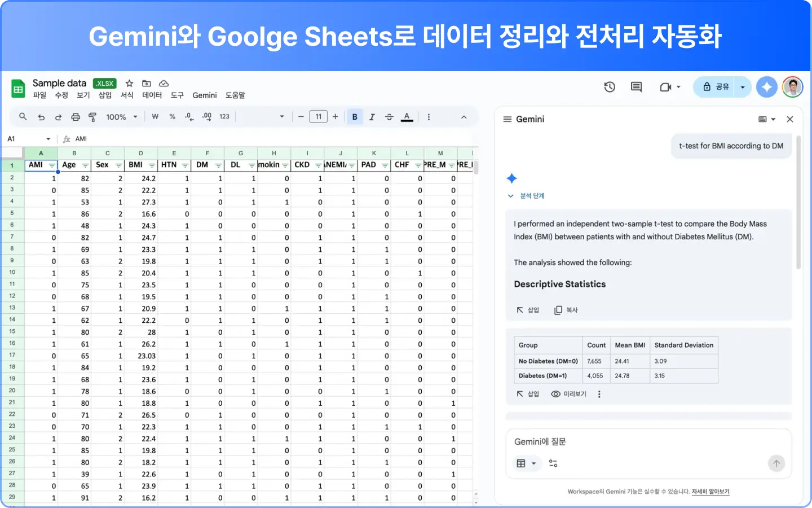This screenshot has width=812, height=508.
Task: Apply percent format
Action: pyautogui.click(x=173, y=117)
